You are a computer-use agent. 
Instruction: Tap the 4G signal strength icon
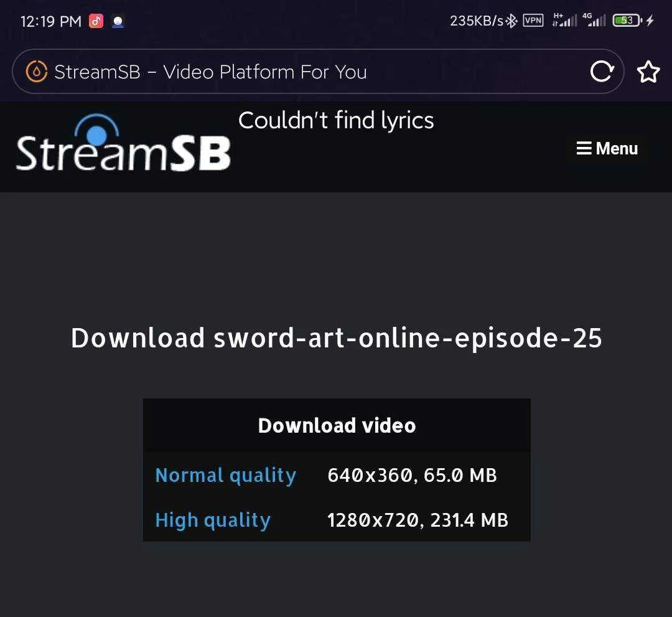pos(595,20)
